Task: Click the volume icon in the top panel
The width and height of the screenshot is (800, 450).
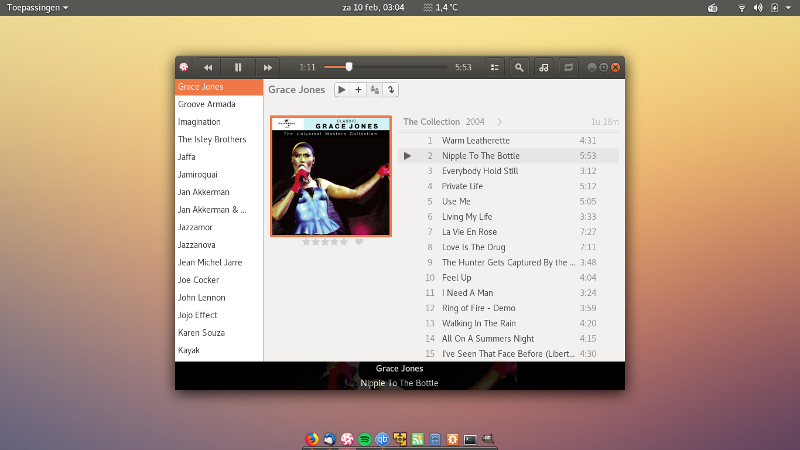Action: point(758,8)
